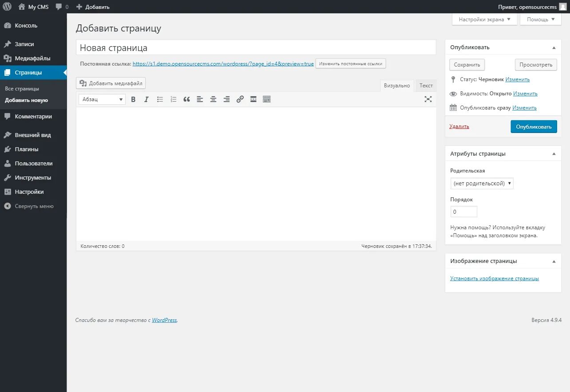Insert a bulleted list
The width and height of the screenshot is (570, 392).
coord(160,99)
